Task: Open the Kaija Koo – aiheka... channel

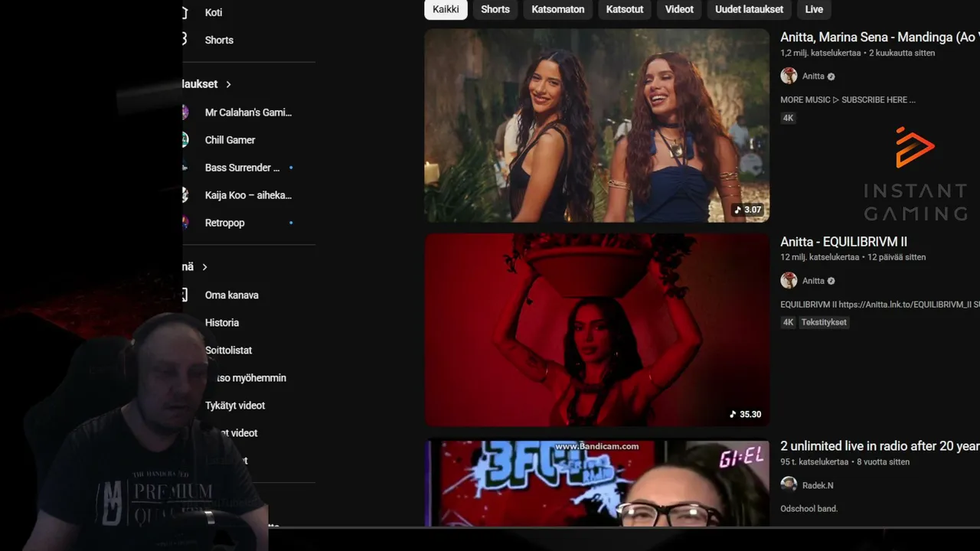Action: point(248,195)
